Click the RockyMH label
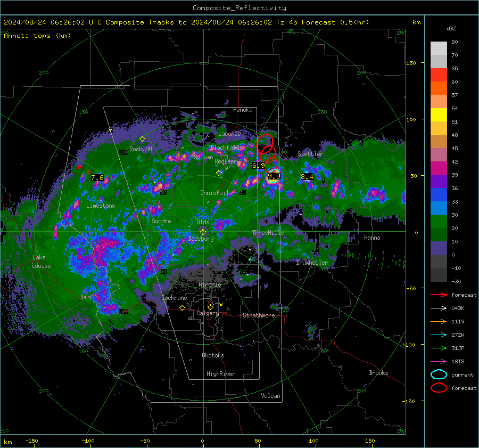Image resolution: width=479 pixels, height=448 pixels. tap(141, 149)
